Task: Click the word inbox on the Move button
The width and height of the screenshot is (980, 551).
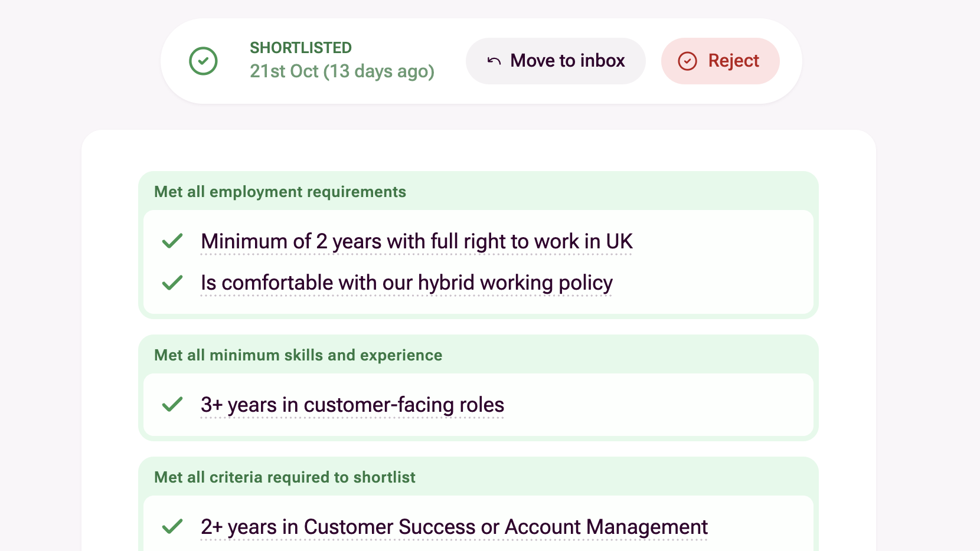Action: coord(602,61)
